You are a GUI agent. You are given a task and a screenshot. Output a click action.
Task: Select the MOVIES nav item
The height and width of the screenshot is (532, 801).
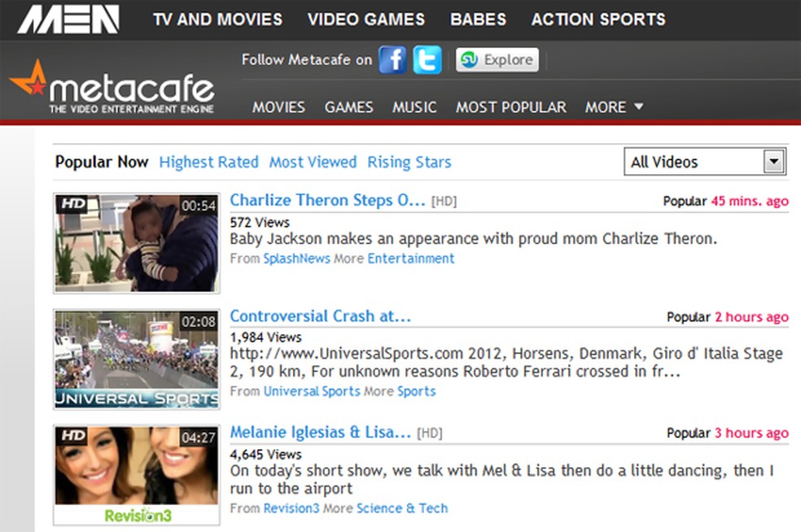[x=278, y=107]
